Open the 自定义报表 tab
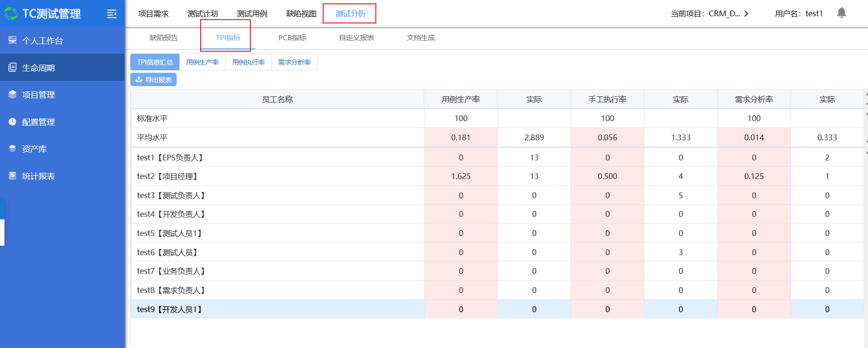The image size is (868, 348). 356,38
